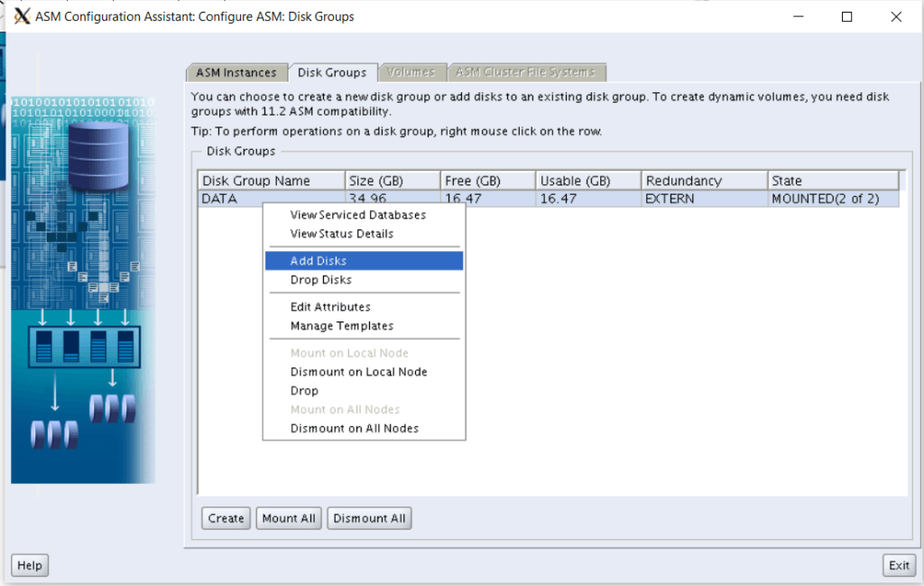The width and height of the screenshot is (924, 586).
Task: Click the Mount All button
Action: (x=289, y=518)
